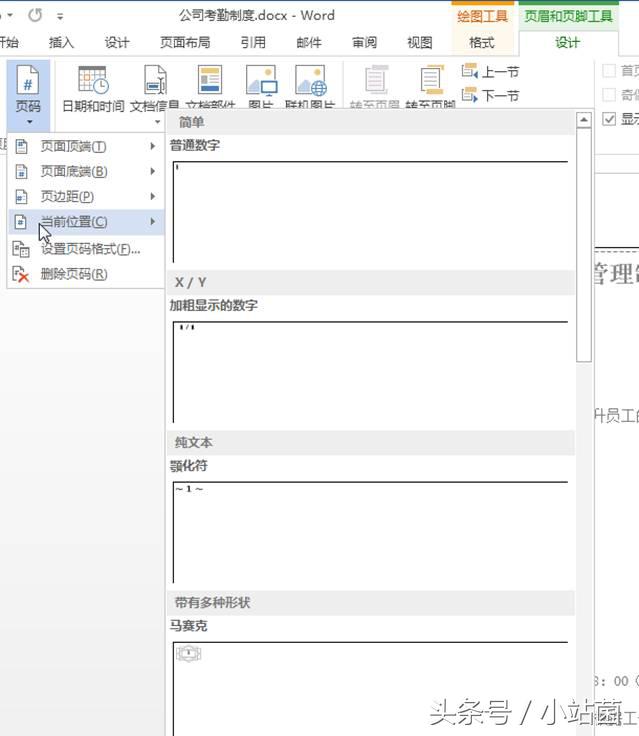Click the gallery scroll up arrow

click(584, 120)
